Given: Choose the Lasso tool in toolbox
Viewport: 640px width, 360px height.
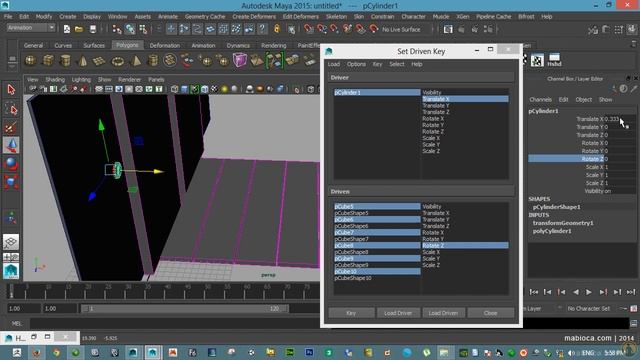Looking at the screenshot, I should coord(11,109).
